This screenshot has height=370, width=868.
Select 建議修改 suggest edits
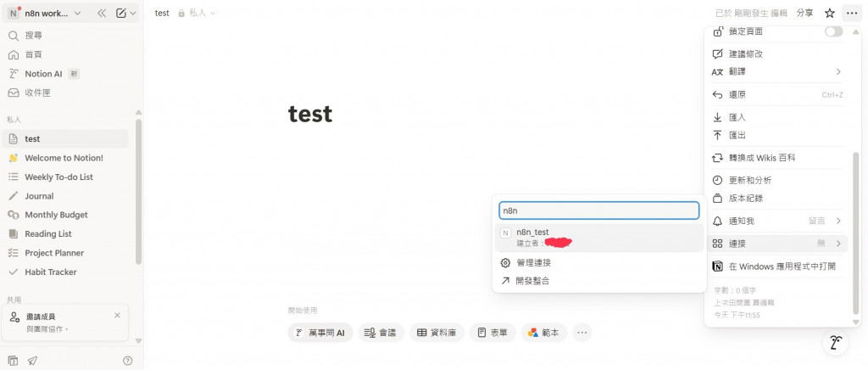pyautogui.click(x=776, y=54)
